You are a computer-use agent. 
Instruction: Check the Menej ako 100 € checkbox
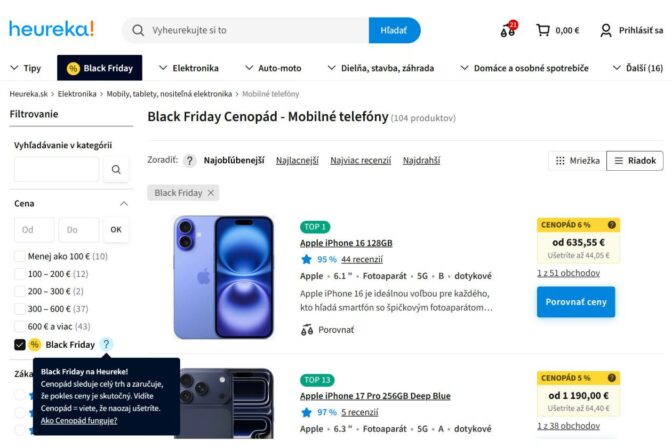pyautogui.click(x=20, y=256)
